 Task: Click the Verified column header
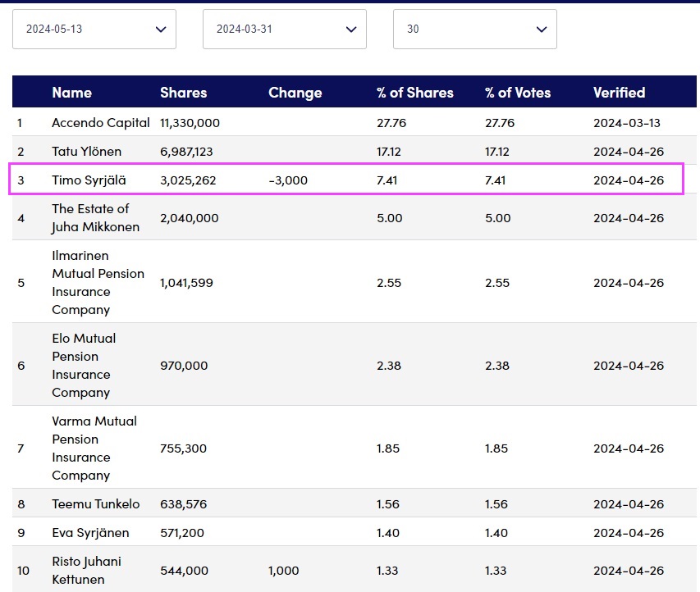tap(619, 93)
